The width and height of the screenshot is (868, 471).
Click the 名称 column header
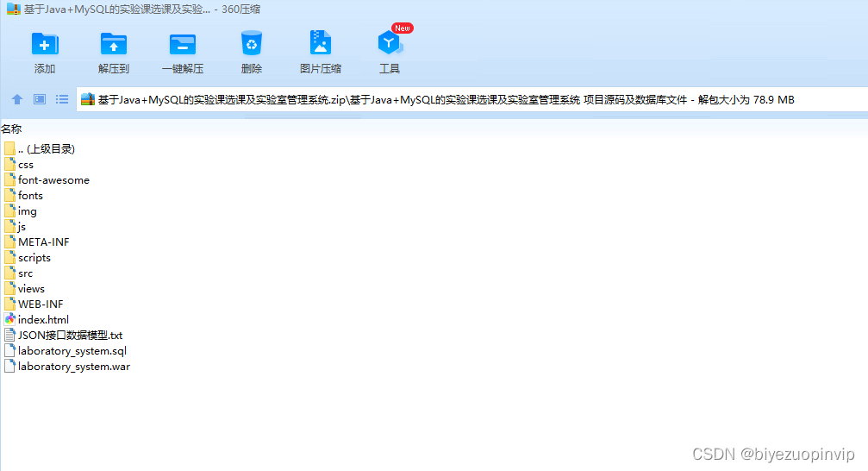click(11, 129)
